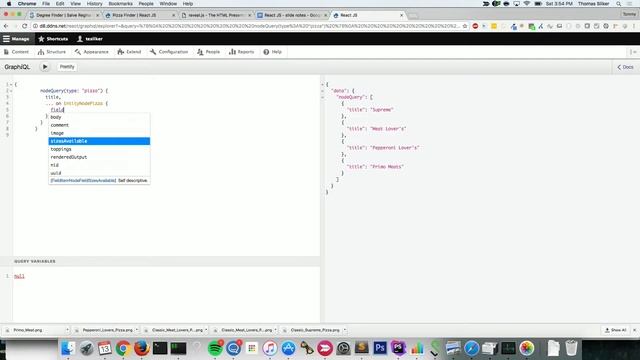Bookmark this page with the star icon
The image size is (640, 360).
(x=464, y=26)
